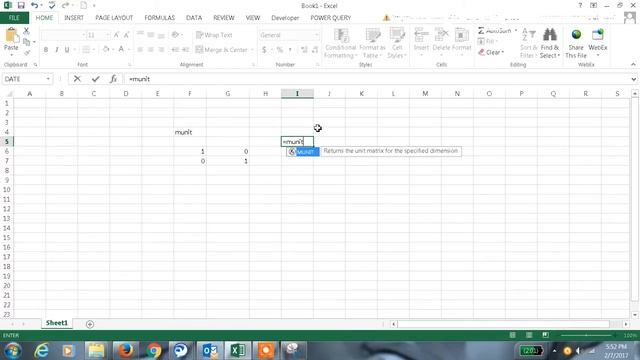The width and height of the screenshot is (640, 360).
Task: Click the Cell Styles button
Action: tap(396, 43)
